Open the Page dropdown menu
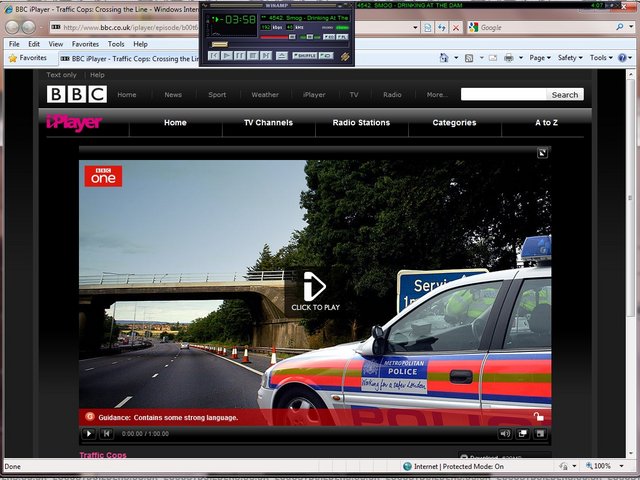This screenshot has height=480, width=640. pyautogui.click(x=540, y=58)
